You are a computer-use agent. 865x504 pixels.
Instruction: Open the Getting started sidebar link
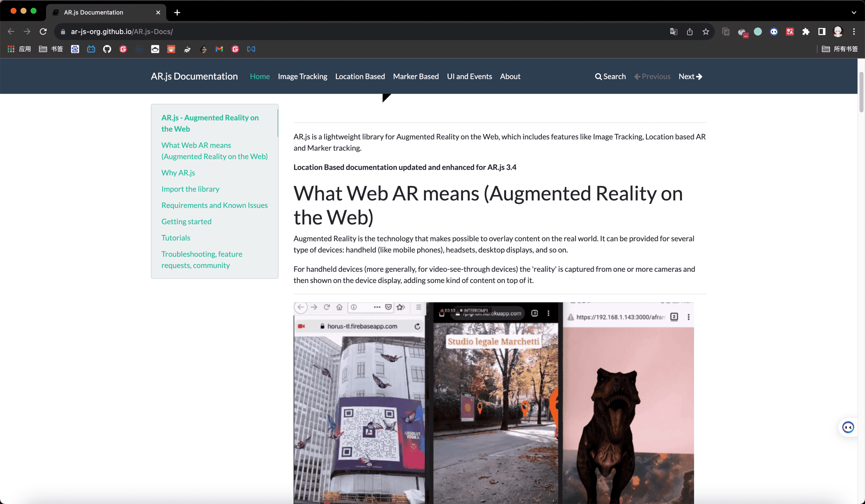[x=186, y=221]
